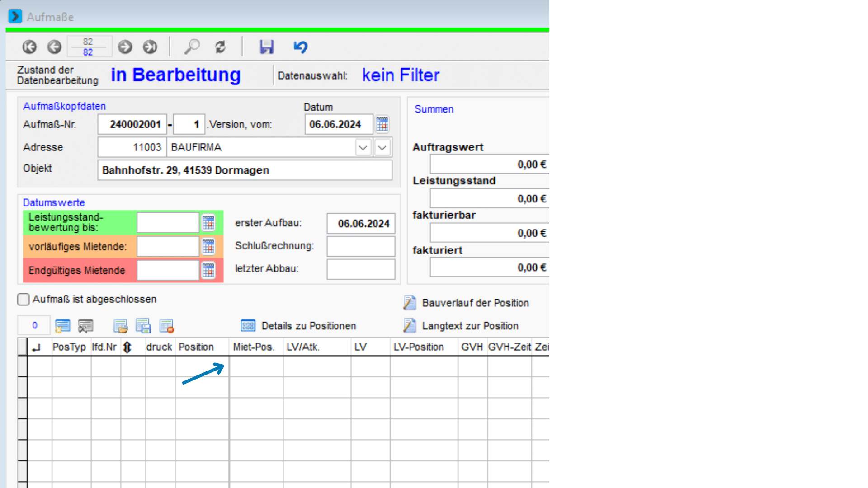This screenshot has width=868, height=488.
Task: Open Details zu Positionen
Action: (309, 326)
